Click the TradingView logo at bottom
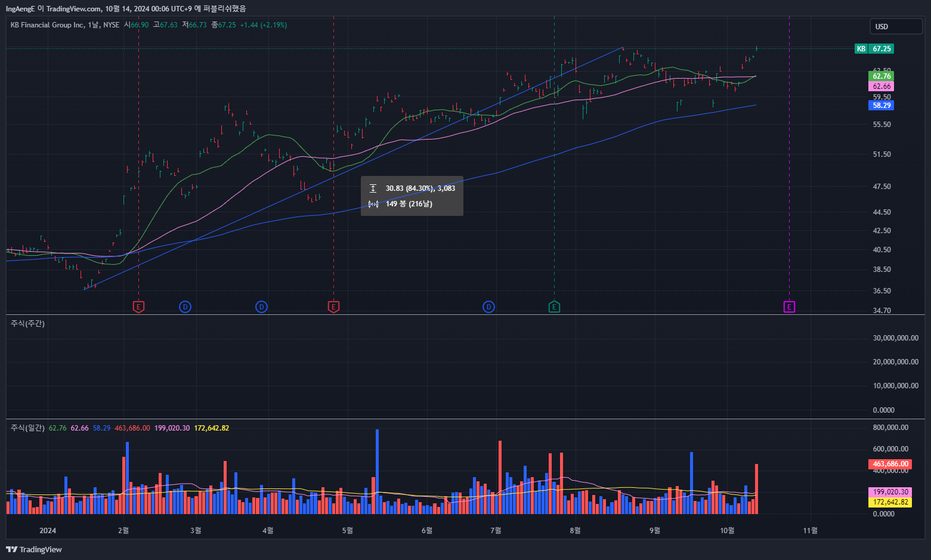The width and height of the screenshot is (931, 560). (x=34, y=549)
